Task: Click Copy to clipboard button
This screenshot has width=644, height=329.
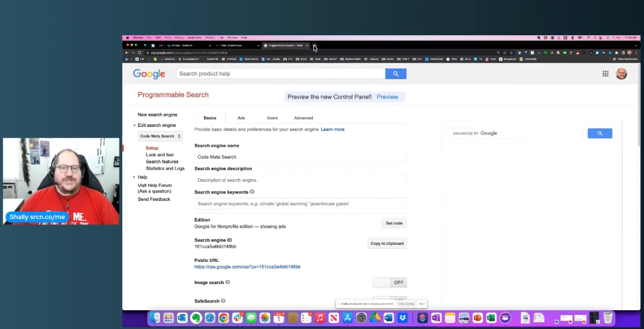Action: (x=387, y=244)
